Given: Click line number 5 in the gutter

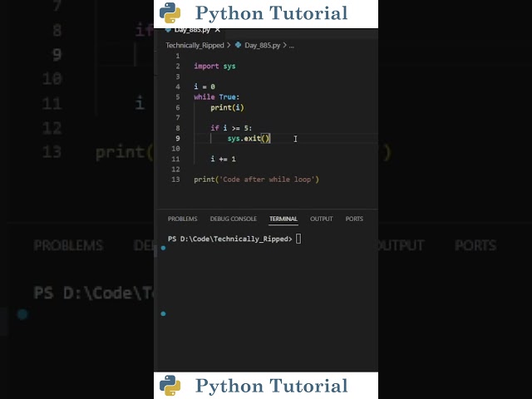Looking at the screenshot, I should coord(177,97).
